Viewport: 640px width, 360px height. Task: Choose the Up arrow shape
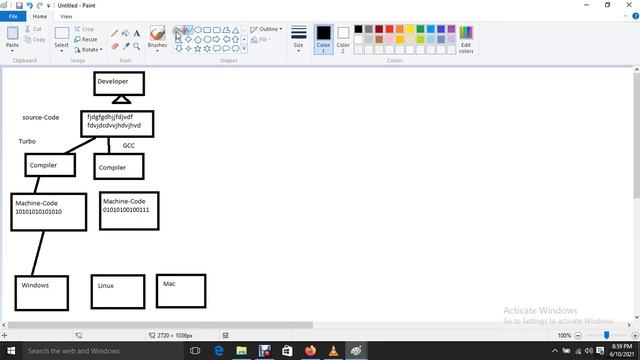[236, 39]
